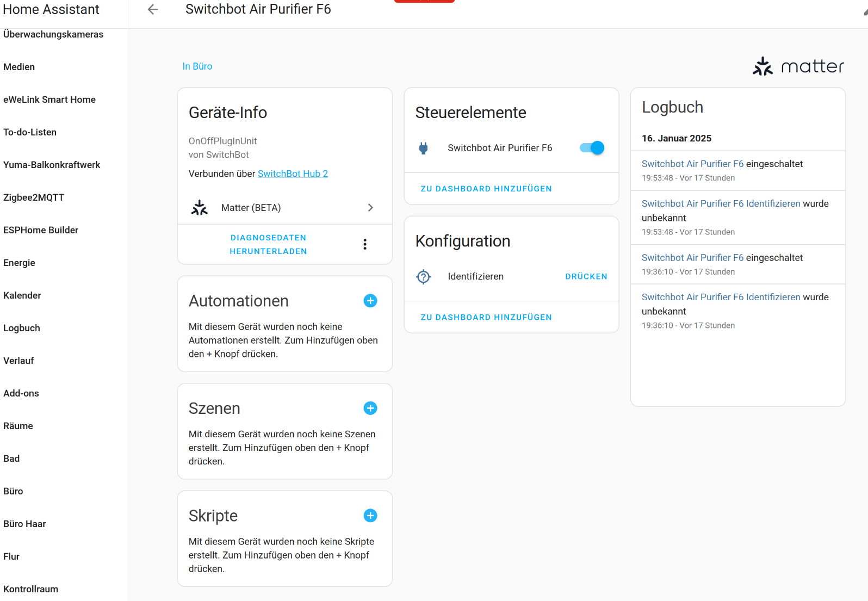
Task: Add Konfiguration to dashboard
Action: [x=486, y=317]
